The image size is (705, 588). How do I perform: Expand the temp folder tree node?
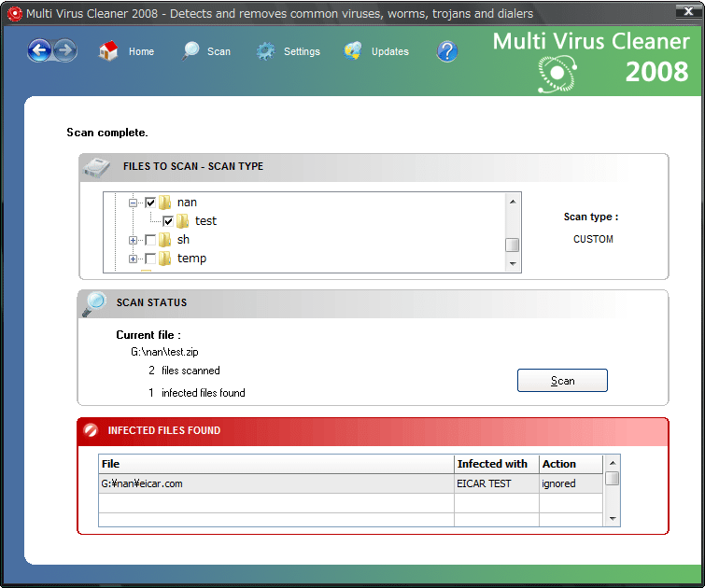(133, 259)
